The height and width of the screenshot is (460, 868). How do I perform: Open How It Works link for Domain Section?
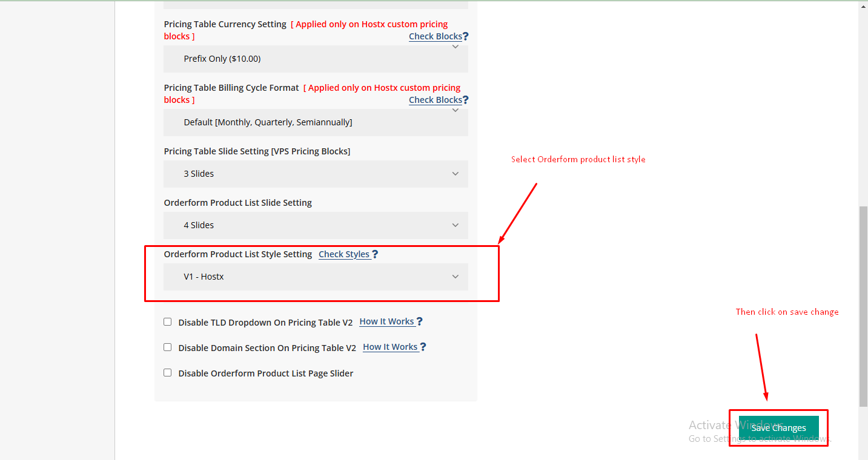tap(390, 347)
